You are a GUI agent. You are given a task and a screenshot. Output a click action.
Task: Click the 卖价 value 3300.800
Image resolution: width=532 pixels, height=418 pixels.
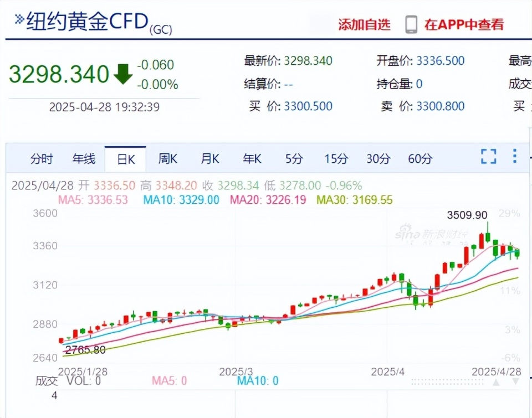[x=440, y=106]
